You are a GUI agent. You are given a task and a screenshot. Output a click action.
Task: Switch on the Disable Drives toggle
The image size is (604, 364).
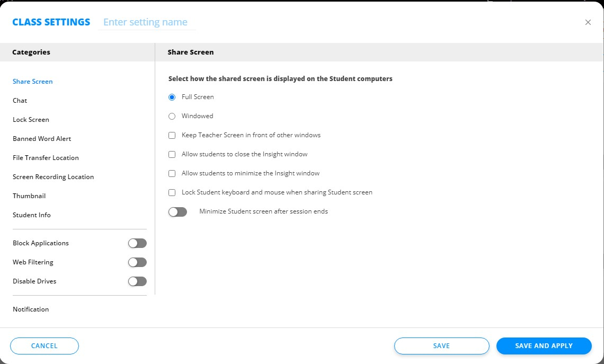(x=137, y=281)
